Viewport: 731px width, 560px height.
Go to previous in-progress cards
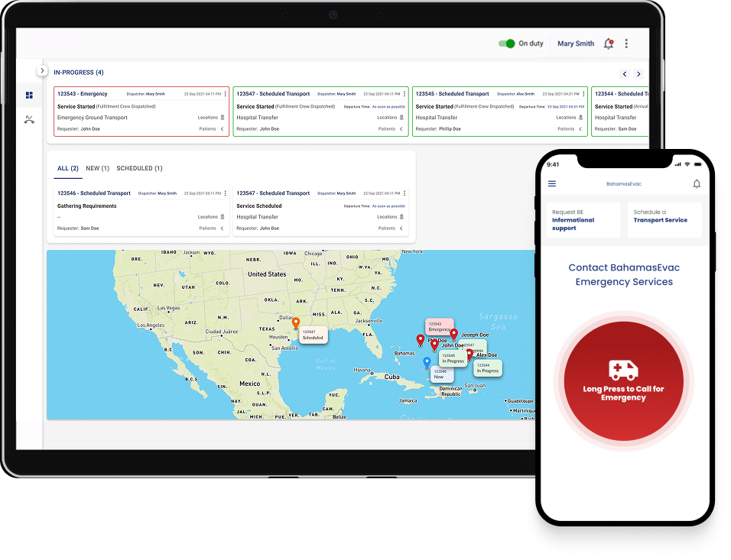625,73
